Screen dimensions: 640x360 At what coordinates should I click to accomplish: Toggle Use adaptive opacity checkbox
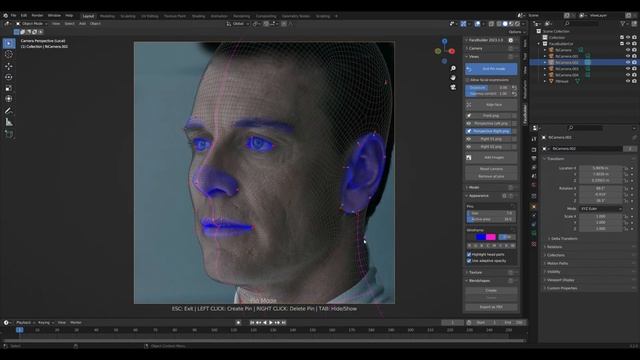469,260
